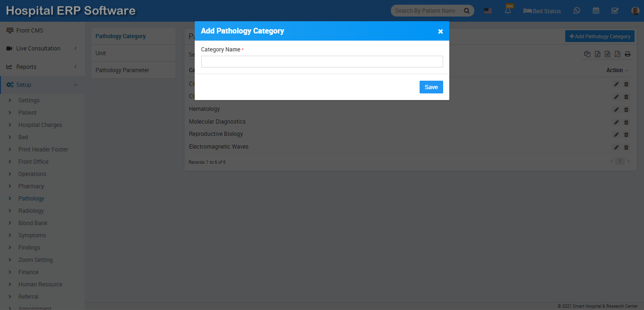Open Bed Status link in header
Screen dimensions: 644x310
pyautogui.click(x=542, y=11)
